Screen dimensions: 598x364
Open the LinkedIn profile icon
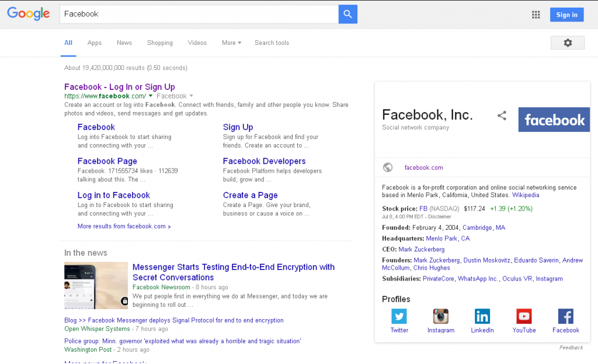click(482, 316)
